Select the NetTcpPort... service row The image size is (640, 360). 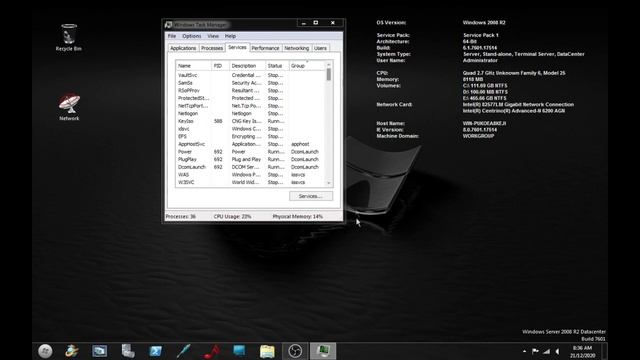tap(251, 106)
